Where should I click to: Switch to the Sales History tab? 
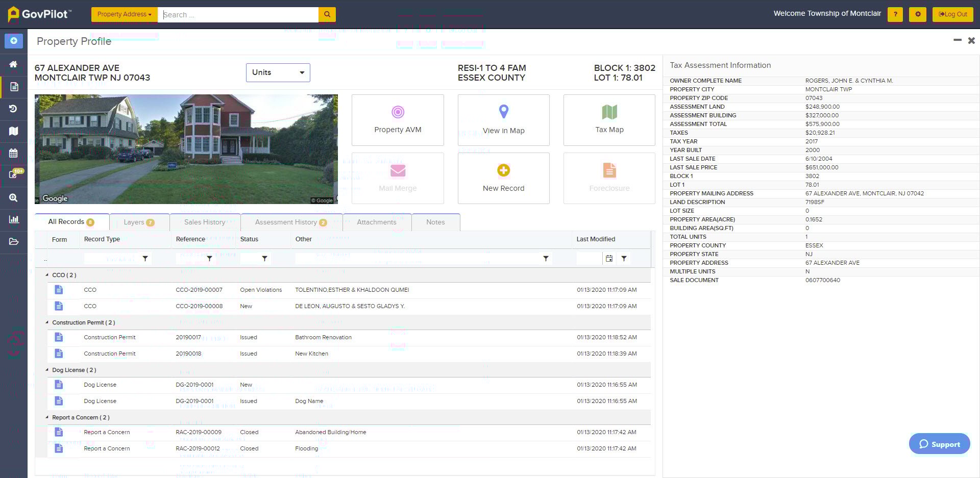point(205,222)
